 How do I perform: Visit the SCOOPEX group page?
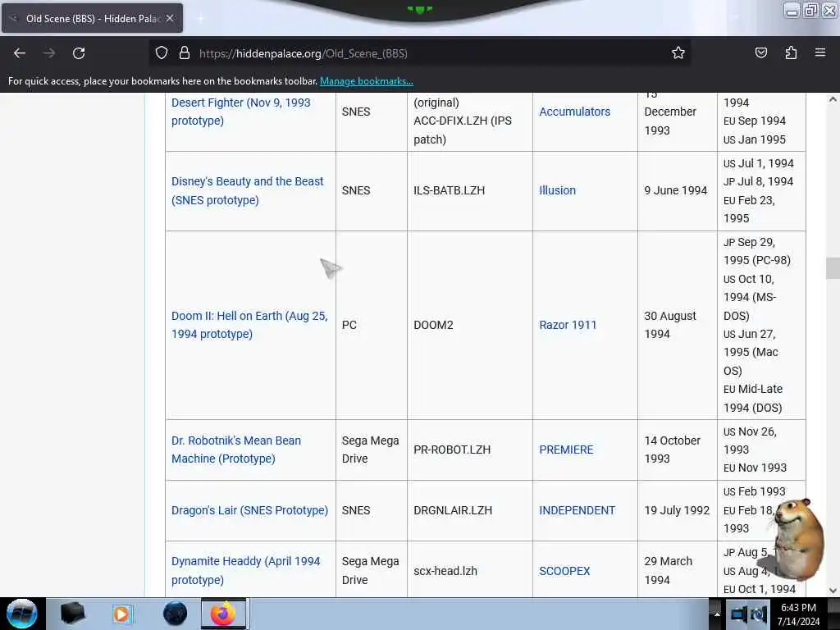click(x=564, y=571)
